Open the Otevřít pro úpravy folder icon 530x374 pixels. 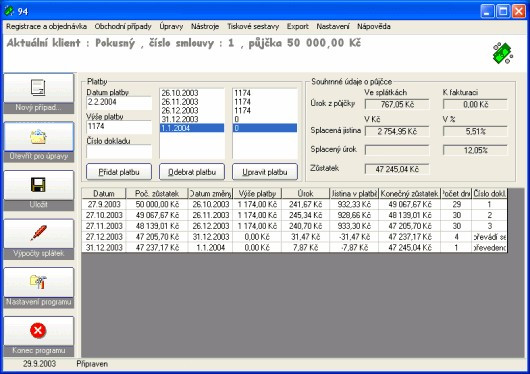point(38,137)
